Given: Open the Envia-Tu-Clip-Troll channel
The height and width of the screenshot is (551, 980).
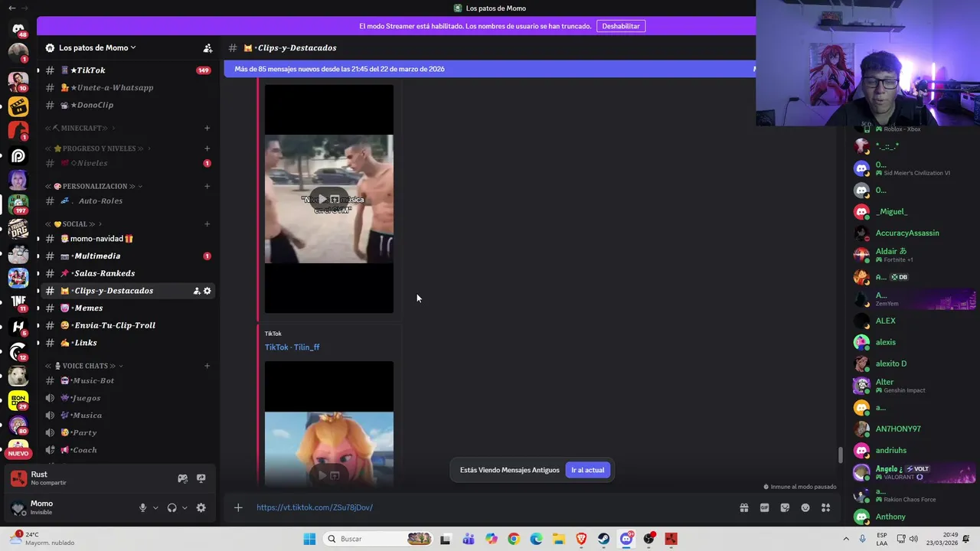Looking at the screenshot, I should 126,325.
